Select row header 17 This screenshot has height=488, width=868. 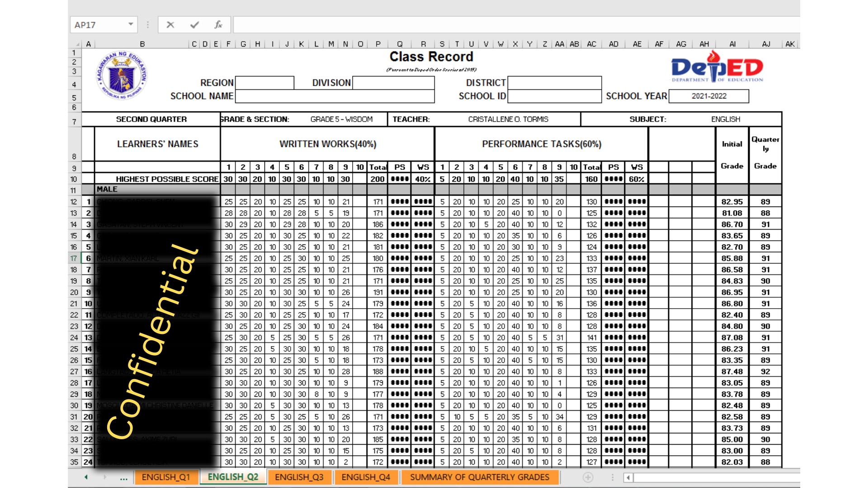click(74, 258)
